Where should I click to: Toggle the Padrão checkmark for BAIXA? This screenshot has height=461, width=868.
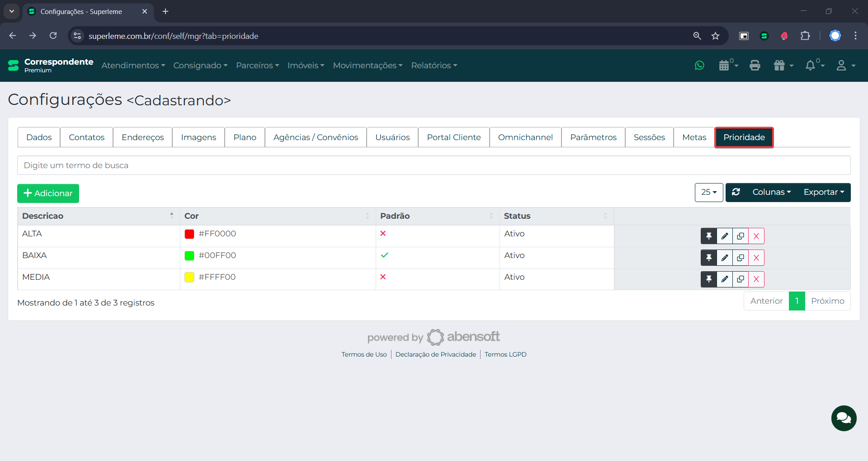pos(384,255)
